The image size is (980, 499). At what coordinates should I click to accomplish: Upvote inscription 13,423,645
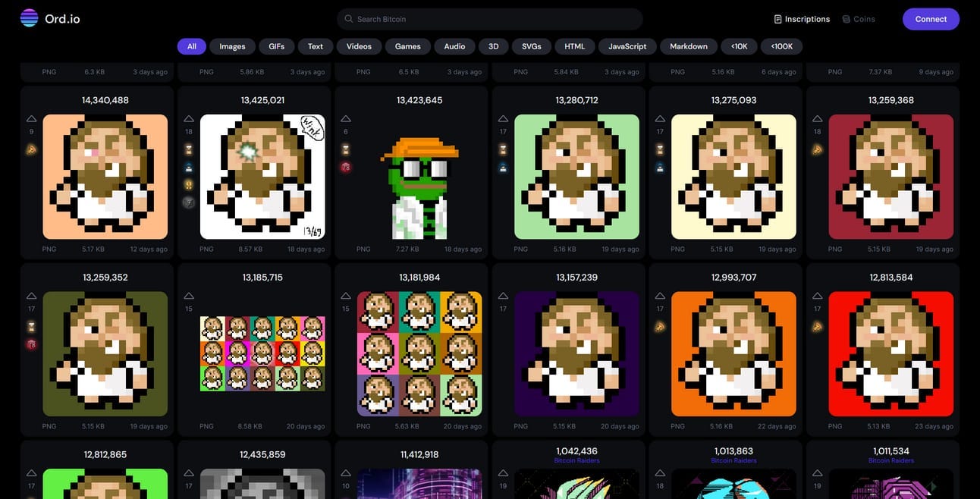click(x=346, y=119)
